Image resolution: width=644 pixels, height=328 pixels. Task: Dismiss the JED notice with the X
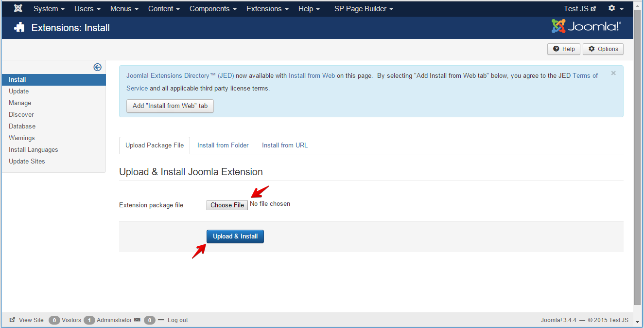click(613, 73)
